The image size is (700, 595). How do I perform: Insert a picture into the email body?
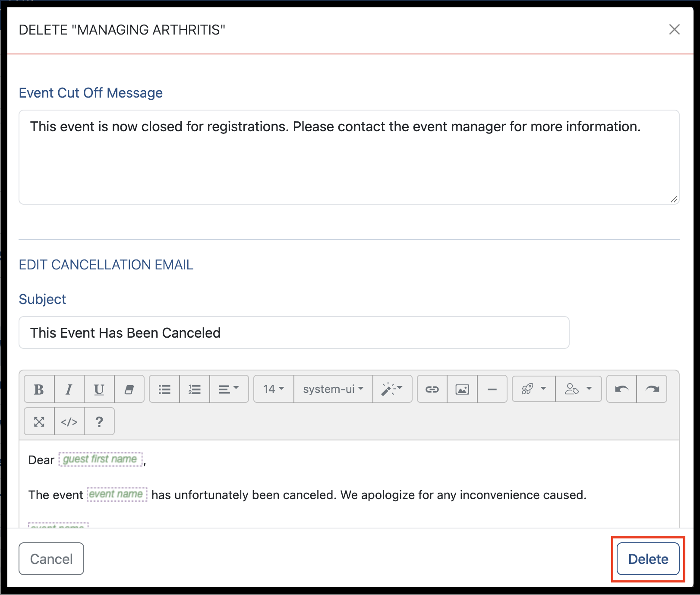pyautogui.click(x=462, y=389)
